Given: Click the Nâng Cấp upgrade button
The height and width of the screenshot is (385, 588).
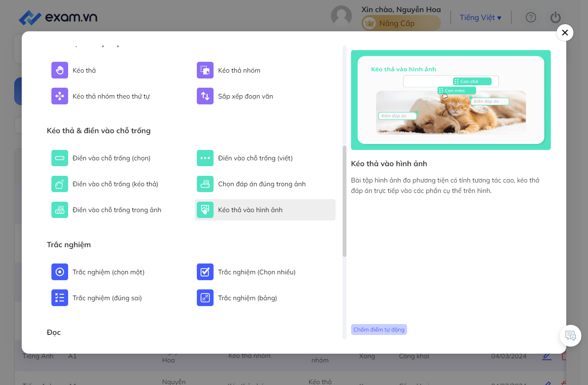Looking at the screenshot, I should tap(401, 23).
